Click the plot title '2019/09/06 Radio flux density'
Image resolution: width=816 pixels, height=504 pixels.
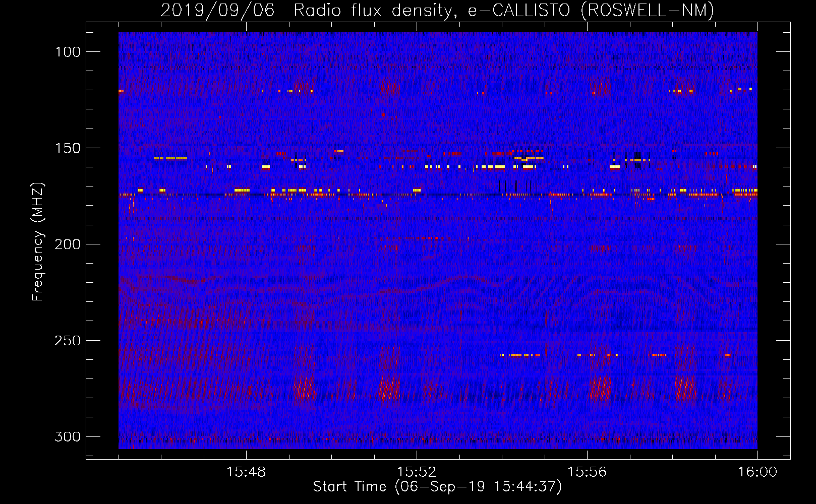437,10
